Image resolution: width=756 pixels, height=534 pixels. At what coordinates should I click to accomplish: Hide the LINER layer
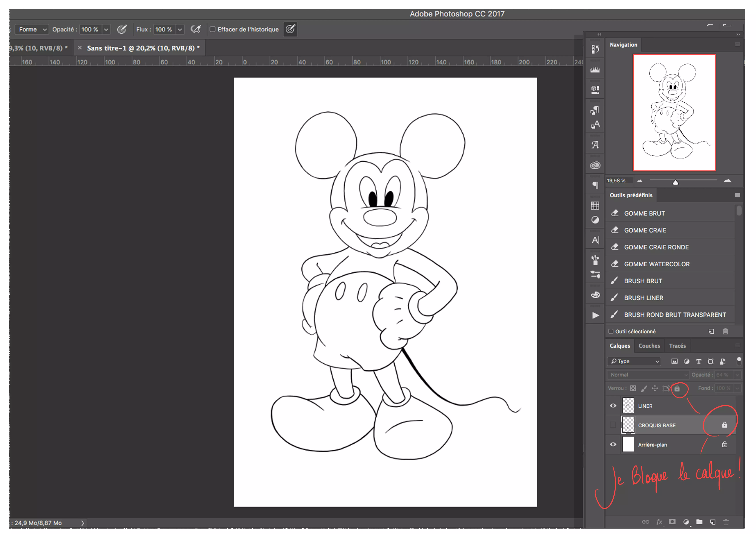click(x=613, y=406)
